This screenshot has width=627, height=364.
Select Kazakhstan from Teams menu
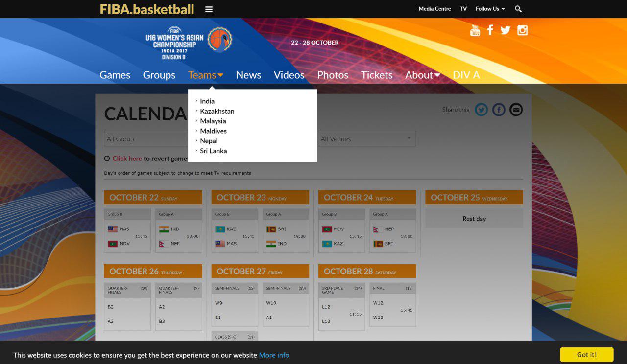[217, 111]
